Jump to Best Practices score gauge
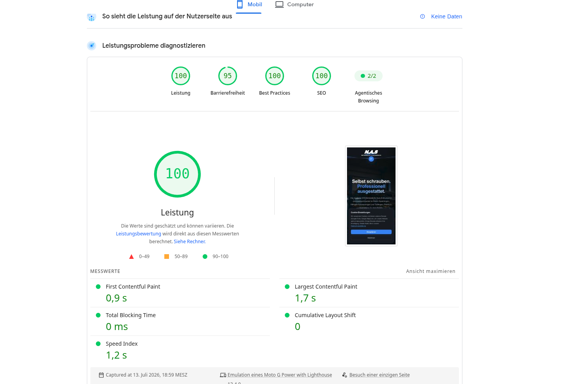 [x=275, y=76]
